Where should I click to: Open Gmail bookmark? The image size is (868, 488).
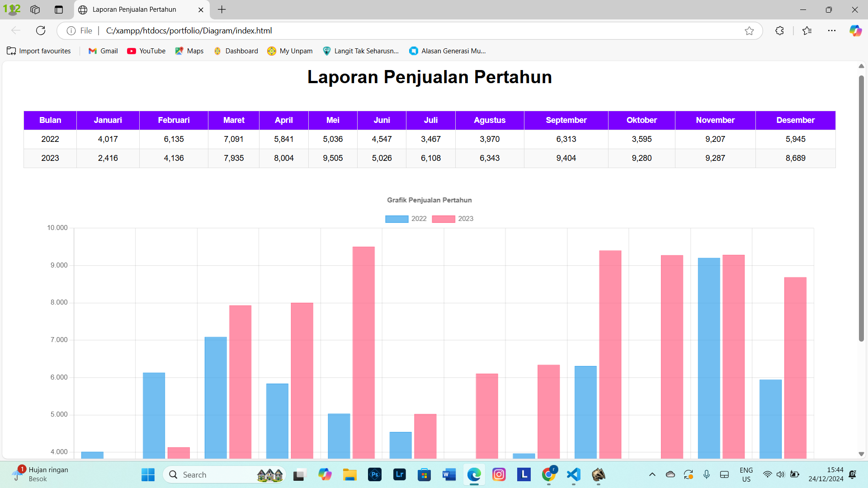103,51
